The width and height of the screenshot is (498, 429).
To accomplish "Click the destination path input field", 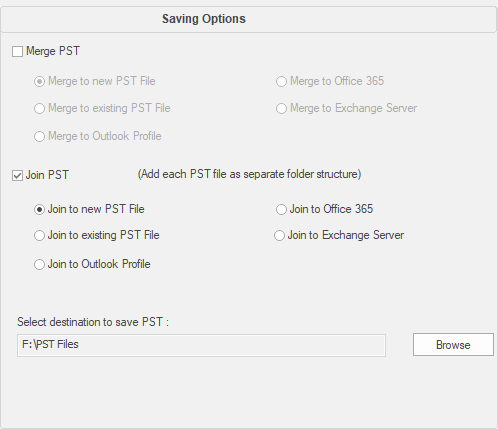I will point(201,345).
